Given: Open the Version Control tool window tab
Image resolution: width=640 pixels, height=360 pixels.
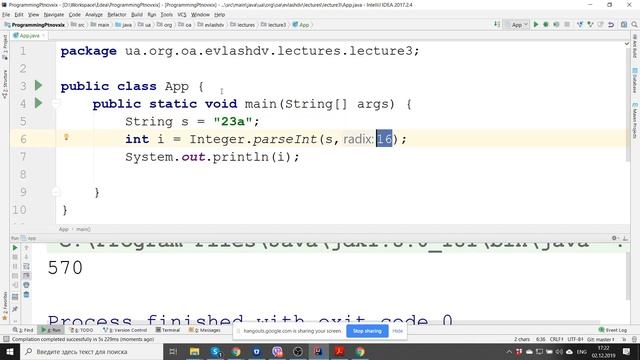Looking at the screenshot, I should pyautogui.click(x=125, y=330).
